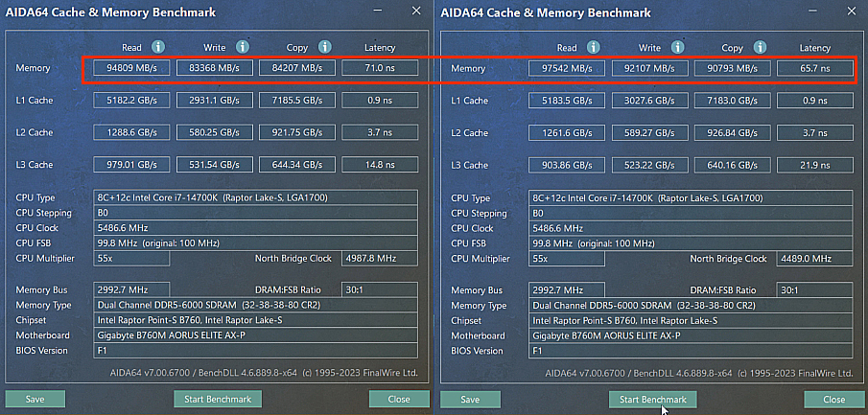Viewport: 868px width, 415px height.
Task: Click the info icon next to Copy
Action: [324, 47]
